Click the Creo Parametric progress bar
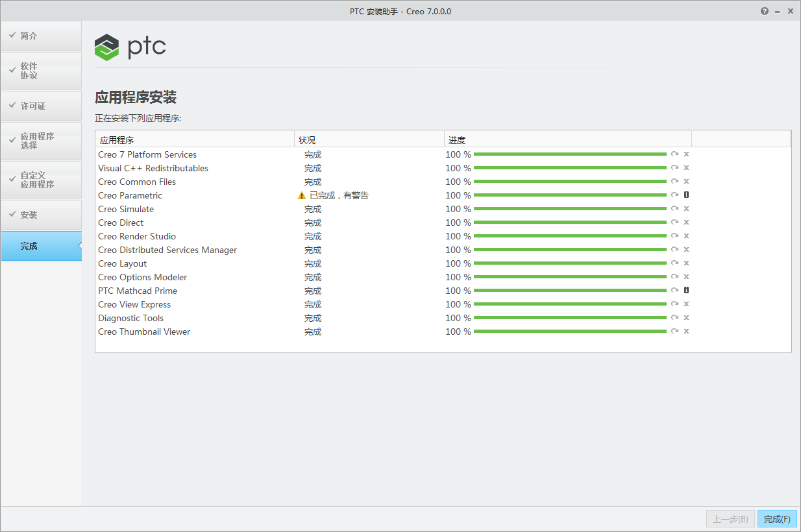Viewport: 801px width, 532px height. coord(570,195)
